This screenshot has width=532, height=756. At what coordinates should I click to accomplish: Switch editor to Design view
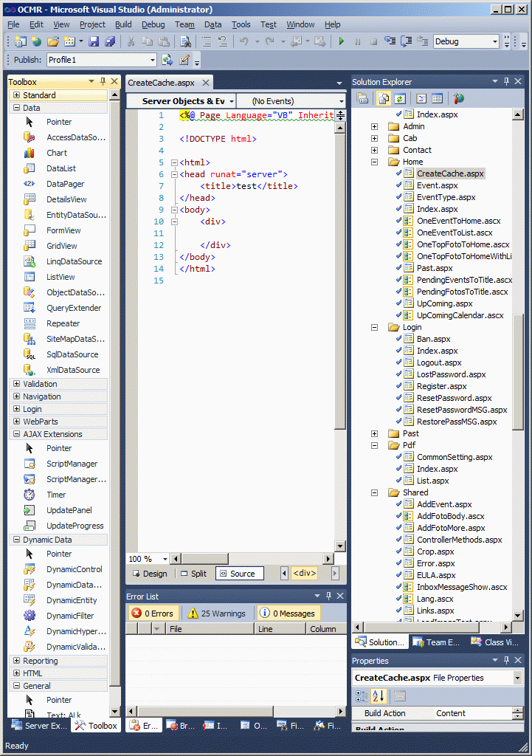(x=150, y=574)
